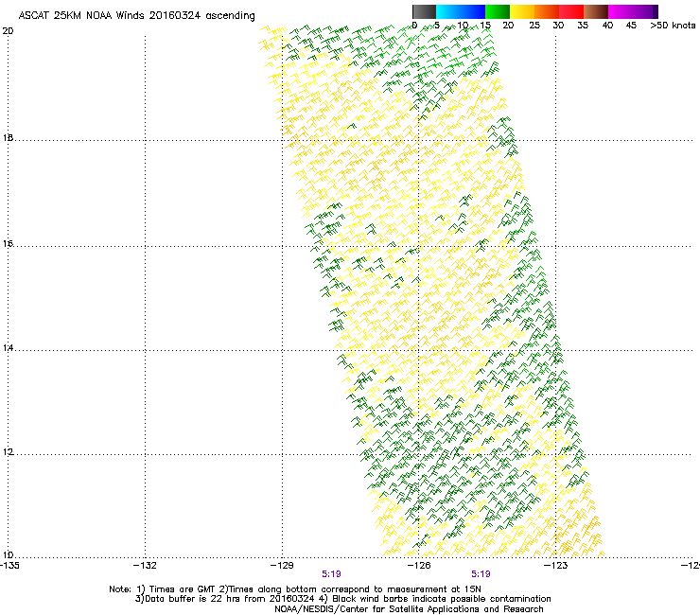
Task: Click the gray 0-5 knots color segment
Action: click(424, 11)
